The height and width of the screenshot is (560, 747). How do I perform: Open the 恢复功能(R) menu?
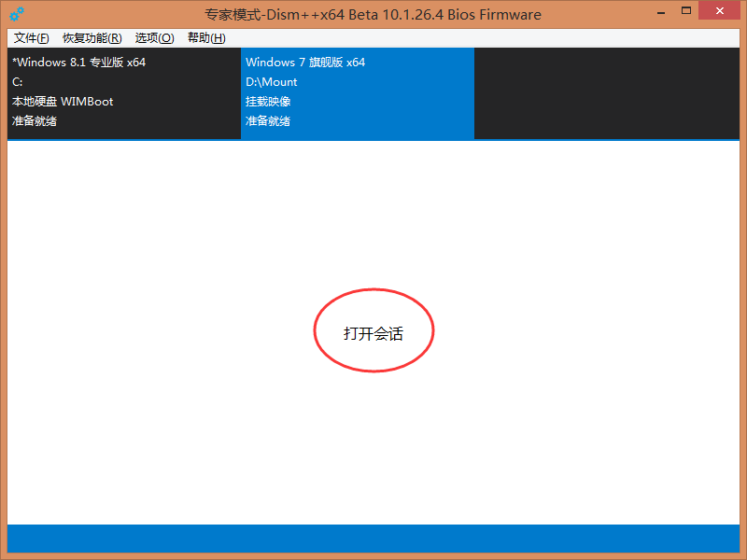[x=92, y=38]
